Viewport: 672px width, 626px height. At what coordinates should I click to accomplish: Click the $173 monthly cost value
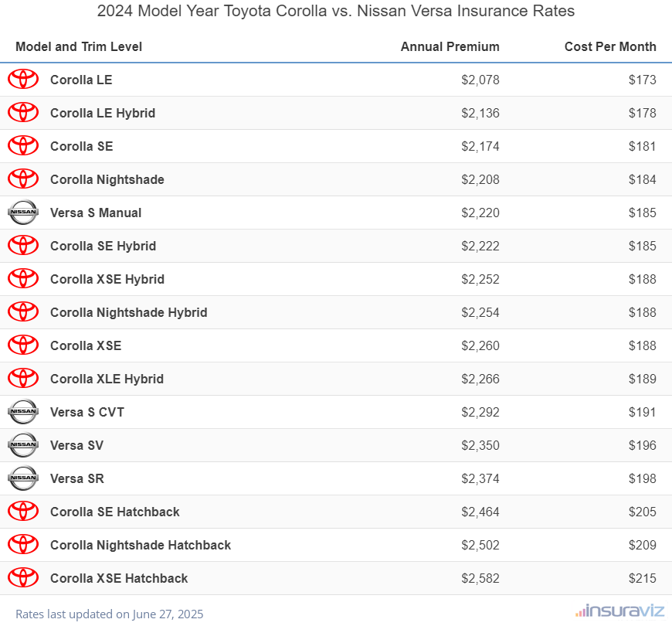(x=643, y=80)
